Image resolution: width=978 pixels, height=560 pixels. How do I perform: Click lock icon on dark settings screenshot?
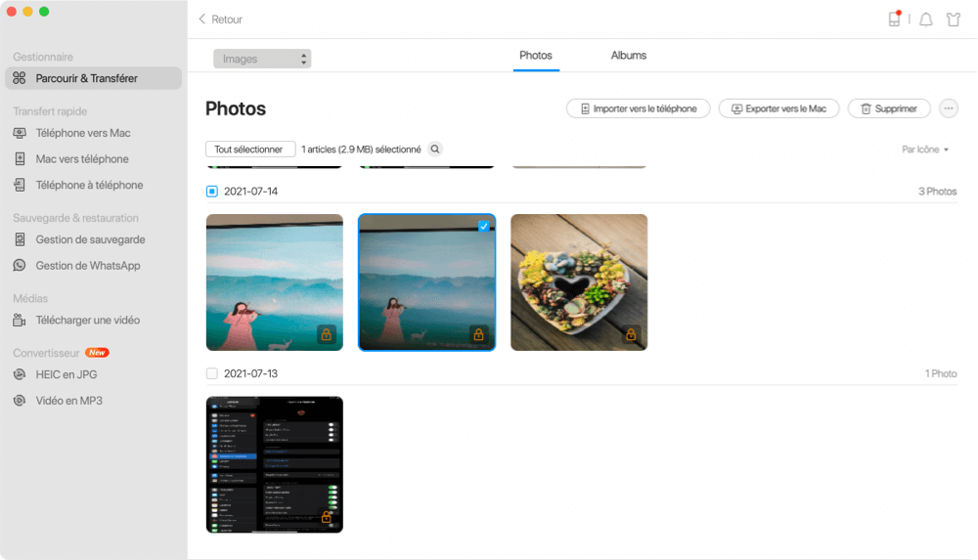click(327, 517)
